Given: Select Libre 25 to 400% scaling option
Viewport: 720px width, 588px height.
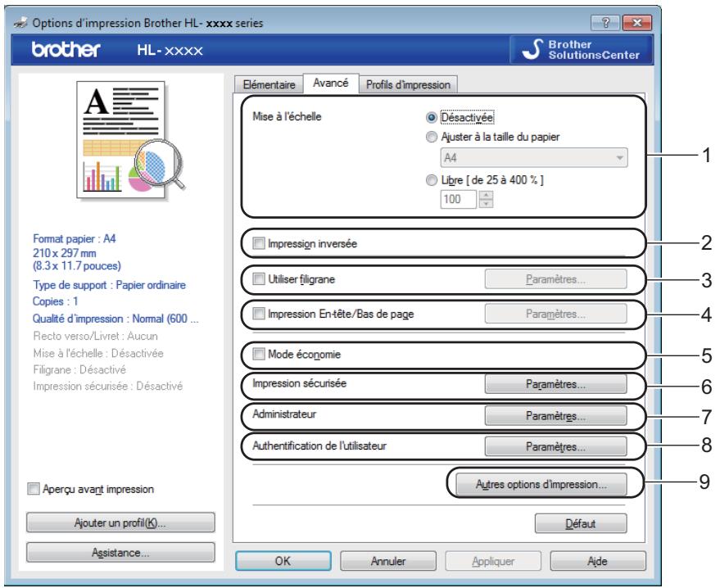Looking at the screenshot, I should click(431, 180).
